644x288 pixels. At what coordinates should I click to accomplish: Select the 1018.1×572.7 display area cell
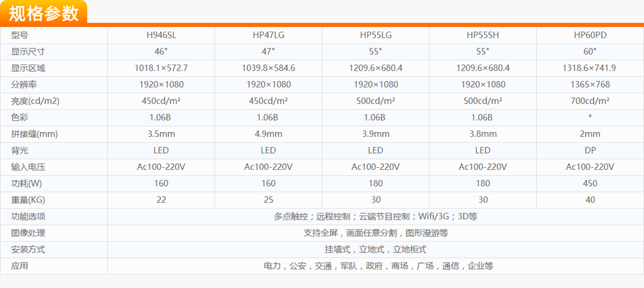click(161, 68)
